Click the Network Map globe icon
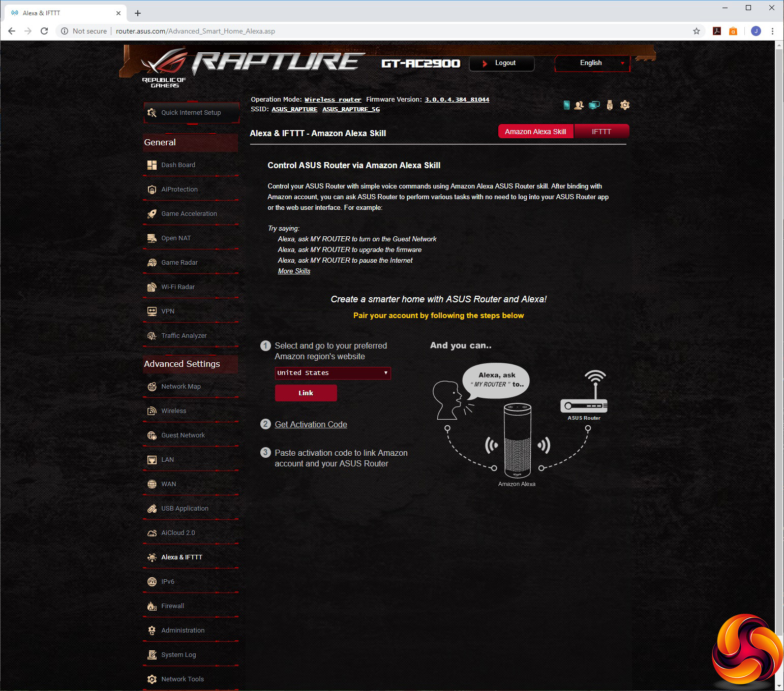The image size is (784, 691). [152, 387]
